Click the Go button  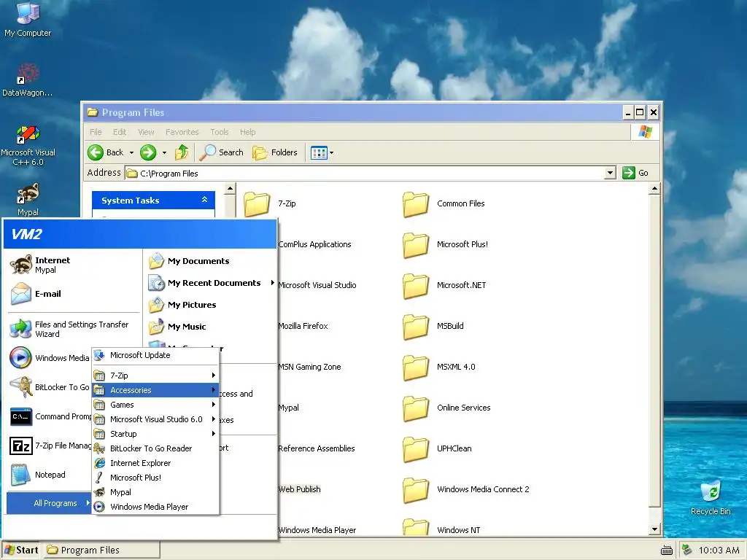tap(635, 173)
